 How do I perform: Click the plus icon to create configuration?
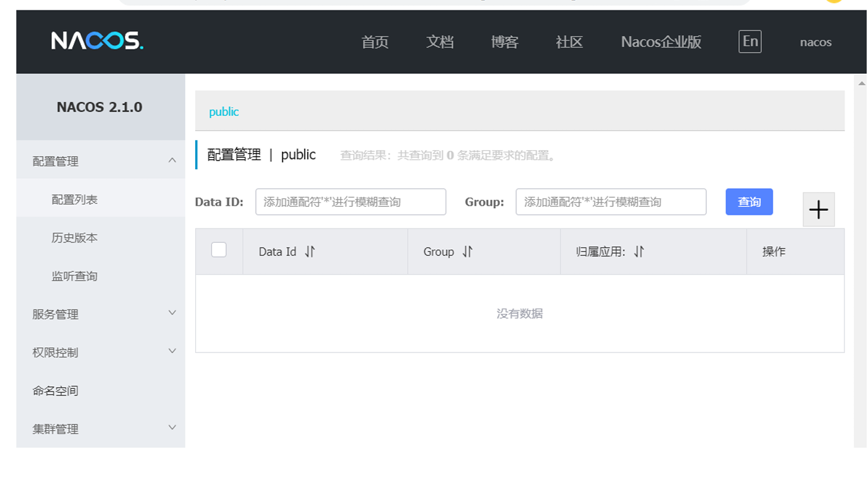(x=818, y=209)
